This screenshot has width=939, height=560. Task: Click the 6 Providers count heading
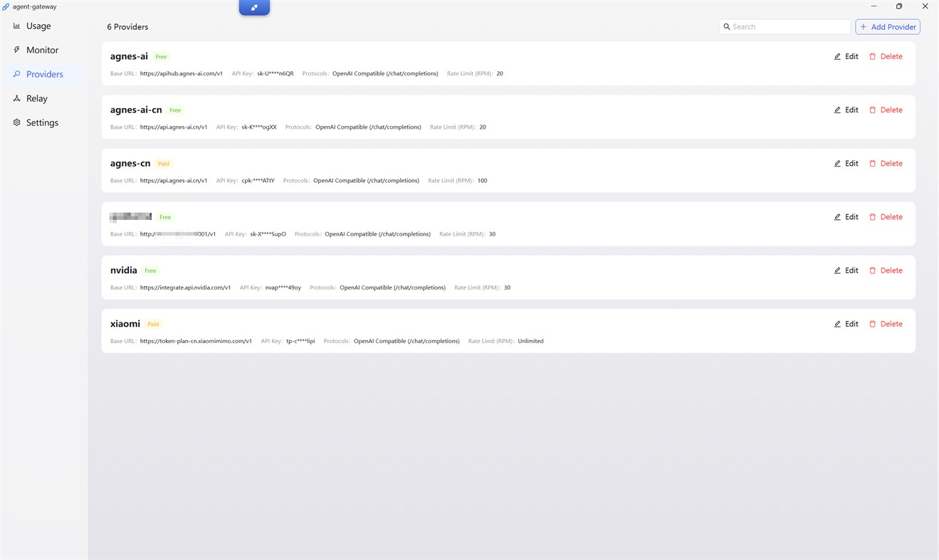127,27
